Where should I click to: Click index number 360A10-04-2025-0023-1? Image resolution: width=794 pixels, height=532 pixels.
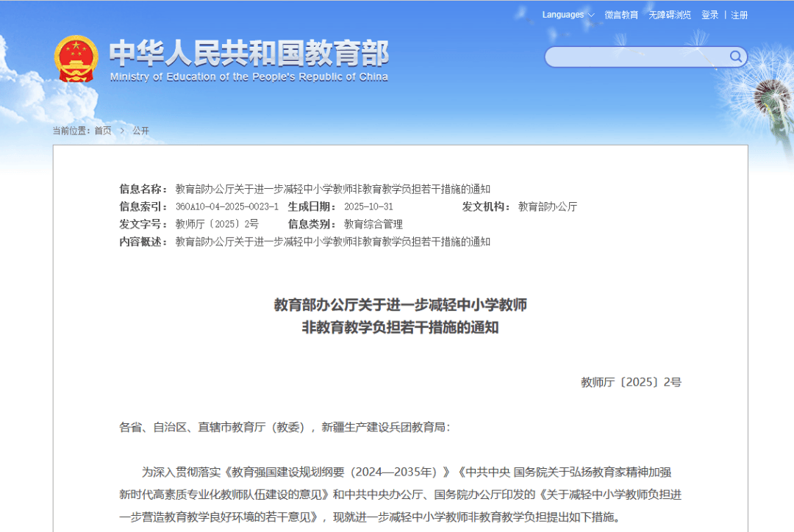227,206
